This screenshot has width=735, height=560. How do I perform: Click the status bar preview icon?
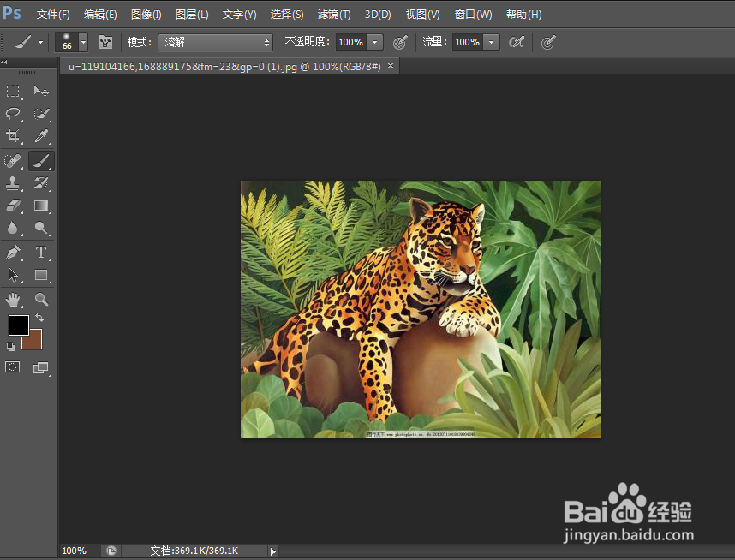pos(111,551)
